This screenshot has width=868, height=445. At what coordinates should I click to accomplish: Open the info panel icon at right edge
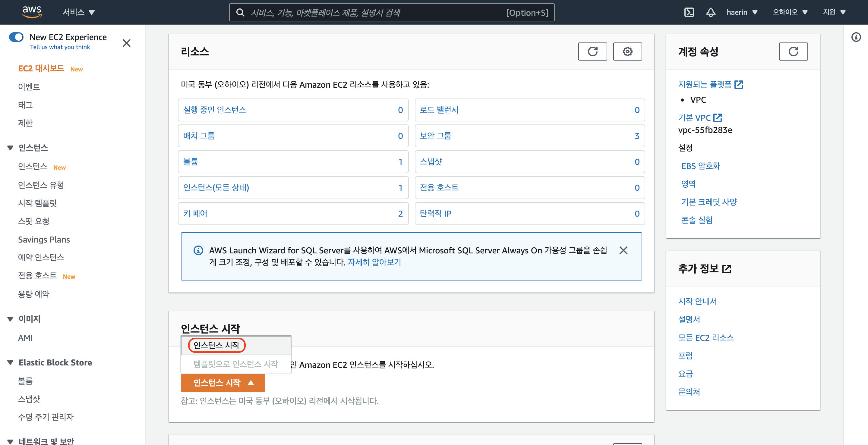pos(856,37)
